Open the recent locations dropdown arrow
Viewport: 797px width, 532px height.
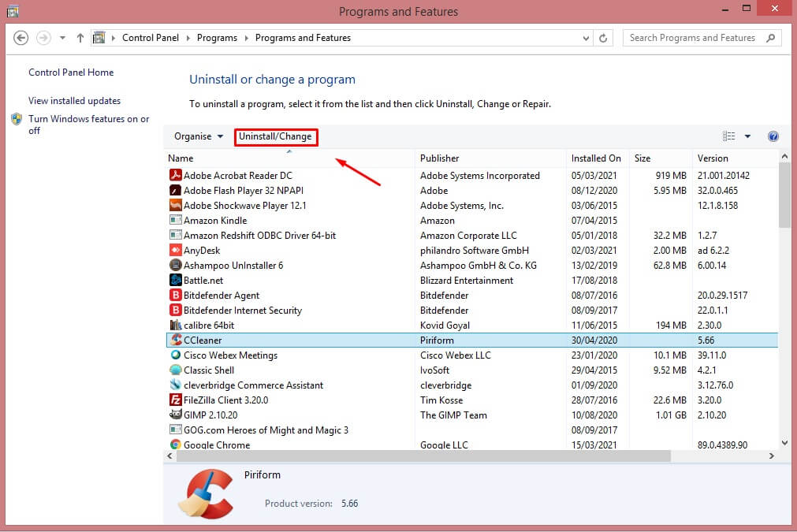pyautogui.click(x=62, y=38)
